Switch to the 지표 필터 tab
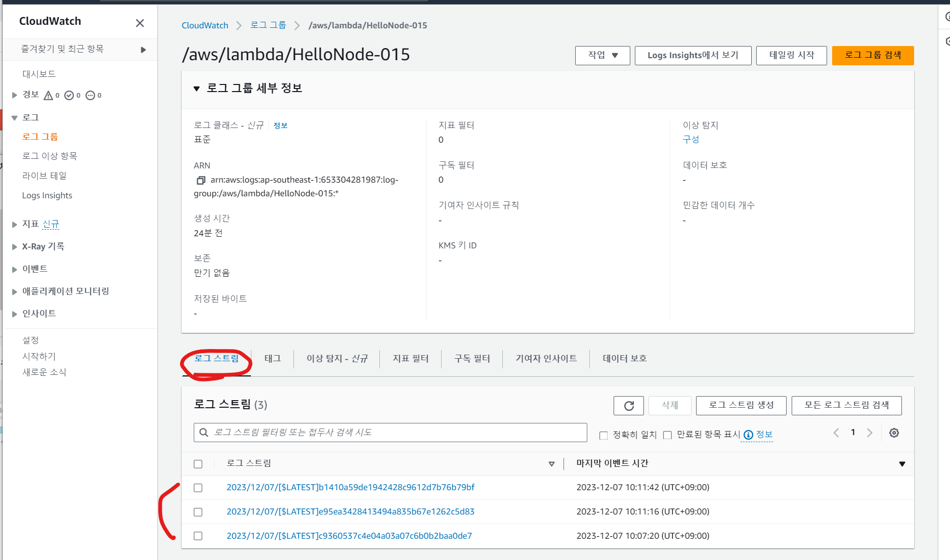 [x=411, y=358]
